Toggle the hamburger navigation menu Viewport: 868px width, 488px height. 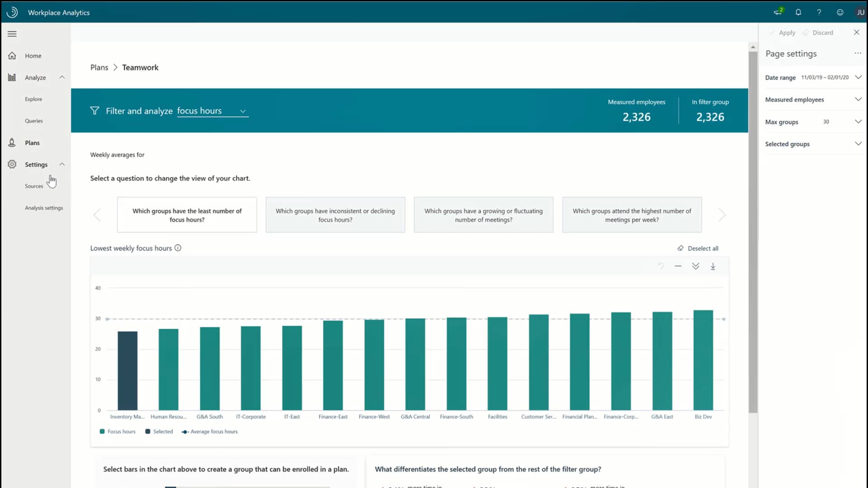(x=12, y=34)
